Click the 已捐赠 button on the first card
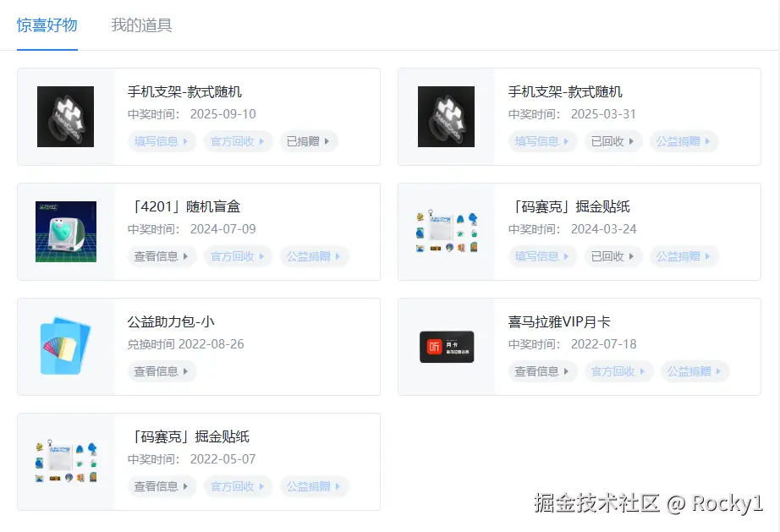The height and width of the screenshot is (532, 780). pos(308,141)
